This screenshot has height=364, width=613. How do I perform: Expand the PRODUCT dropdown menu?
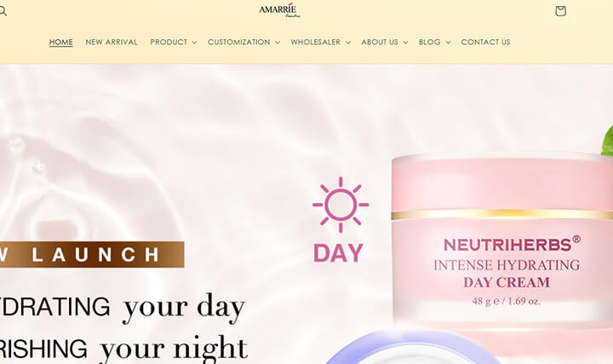coord(173,42)
